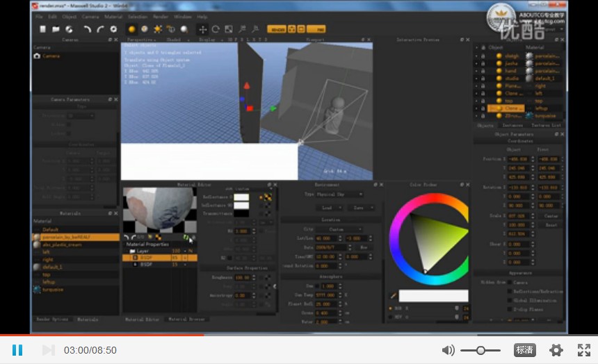
Task: Open the camera Projection dropdown
Action: click(81, 115)
